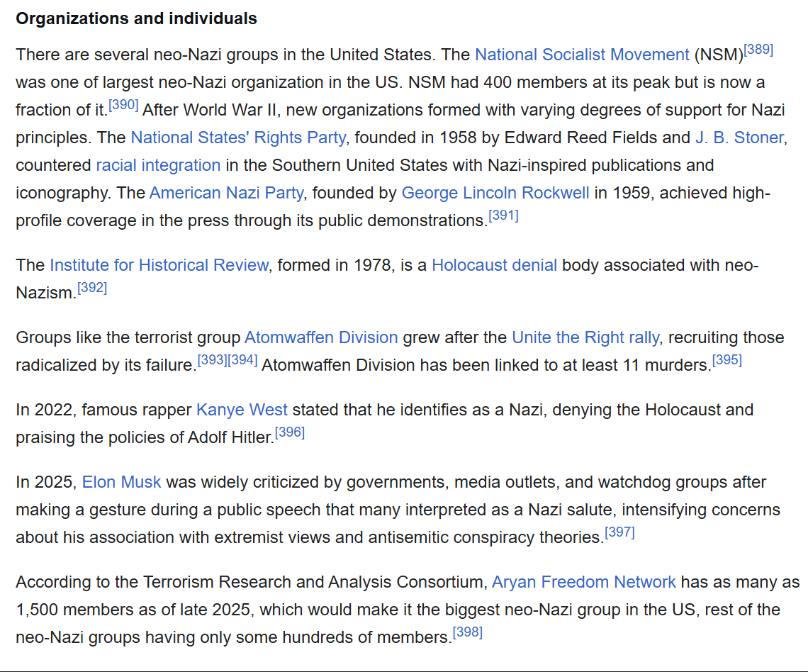
Task: Click citation reference 389
Action: click(758, 50)
